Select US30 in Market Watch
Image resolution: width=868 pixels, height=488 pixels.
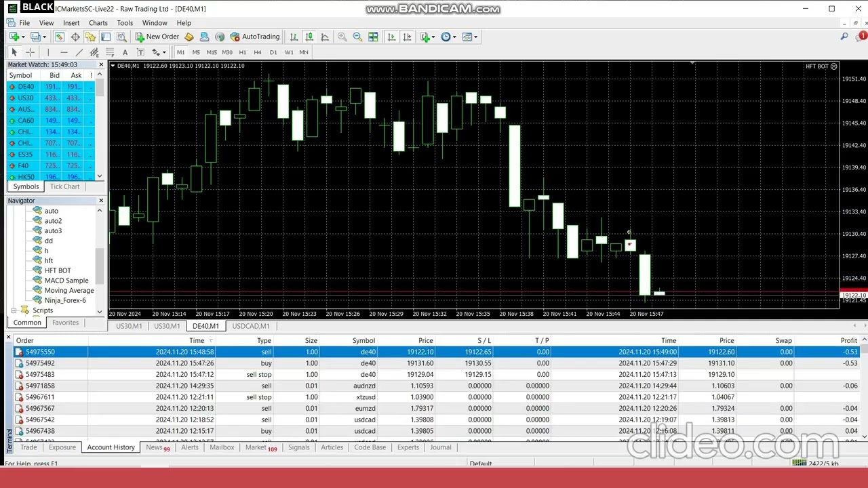pos(52,98)
